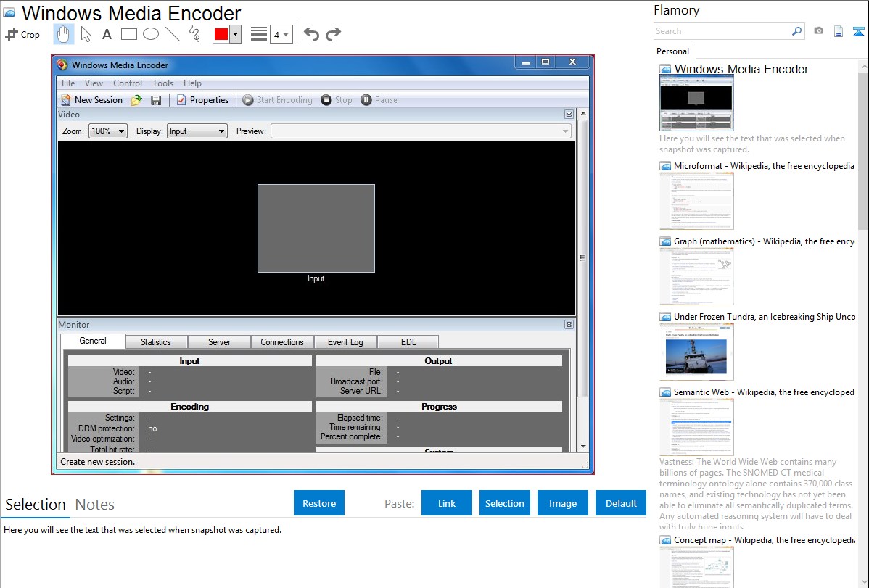
Task: Click the Paste Default button
Action: 621,503
